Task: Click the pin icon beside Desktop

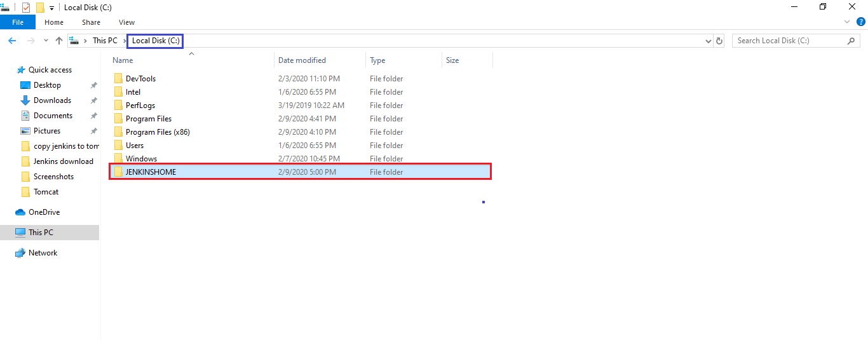Action: [93, 85]
